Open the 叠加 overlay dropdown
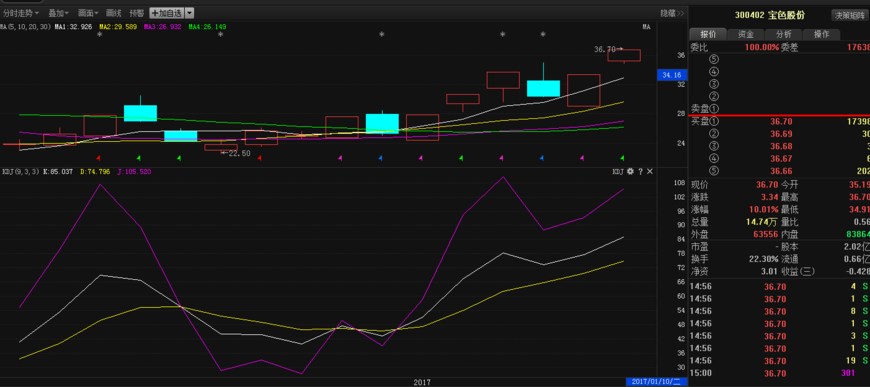Viewport: 870px width, 387px height. (58, 13)
